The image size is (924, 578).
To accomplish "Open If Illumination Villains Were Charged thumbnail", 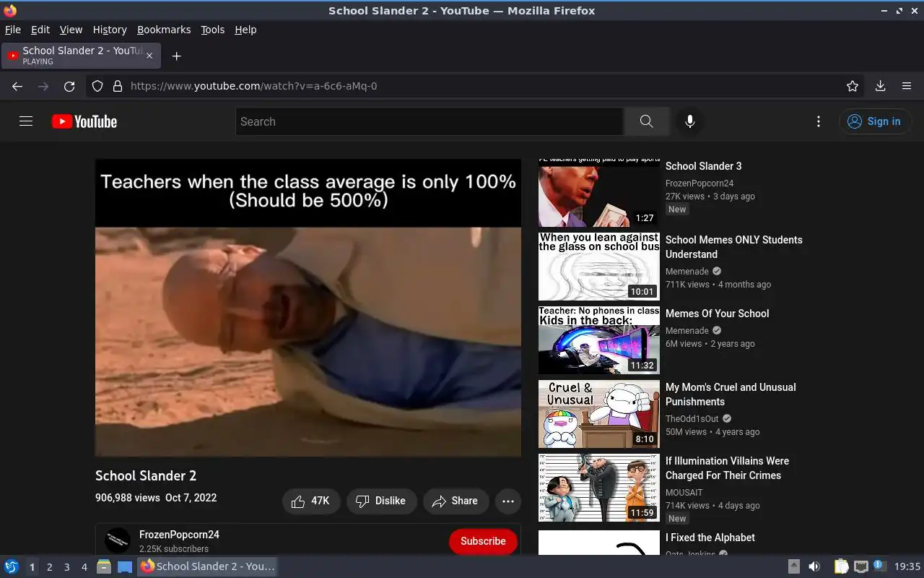I will pyautogui.click(x=599, y=487).
